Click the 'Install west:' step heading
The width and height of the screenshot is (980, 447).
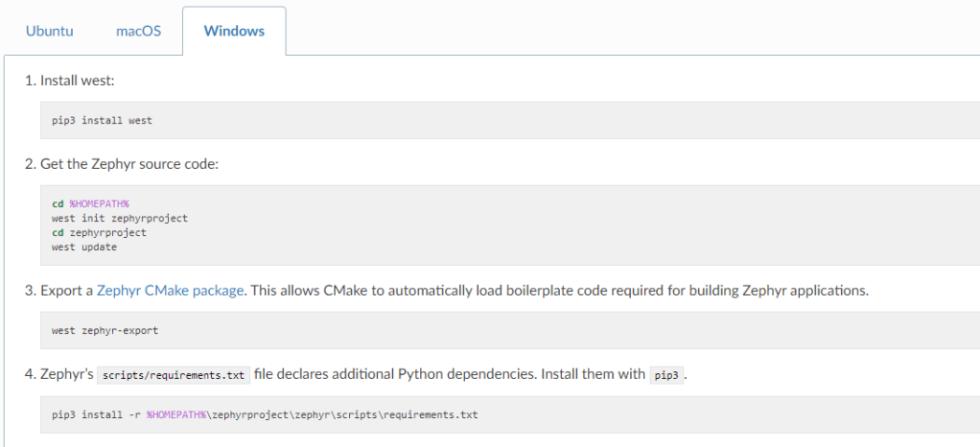[x=77, y=81]
